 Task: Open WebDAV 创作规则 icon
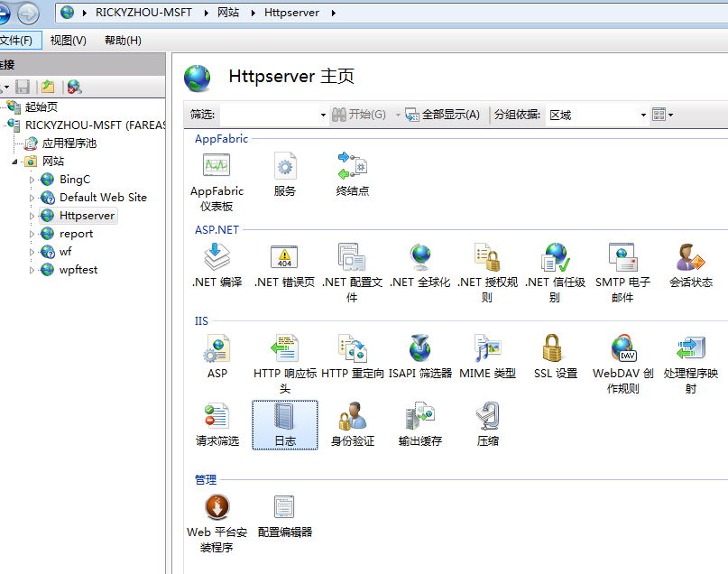(x=622, y=350)
